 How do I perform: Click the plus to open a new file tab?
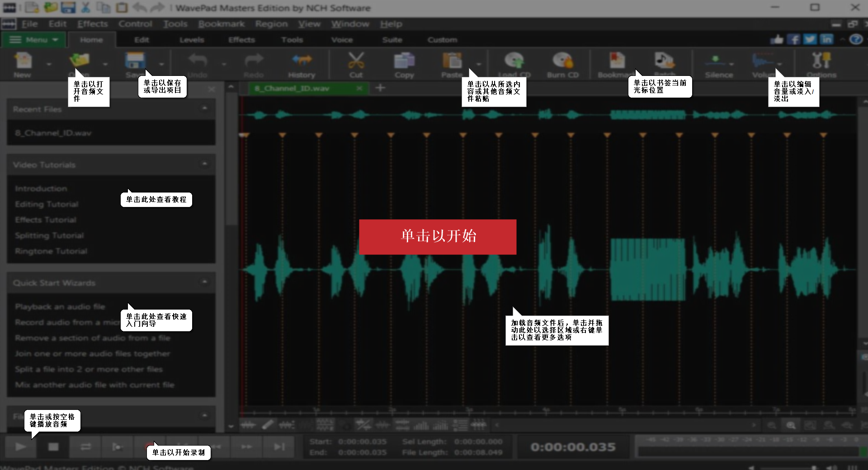pyautogui.click(x=380, y=88)
